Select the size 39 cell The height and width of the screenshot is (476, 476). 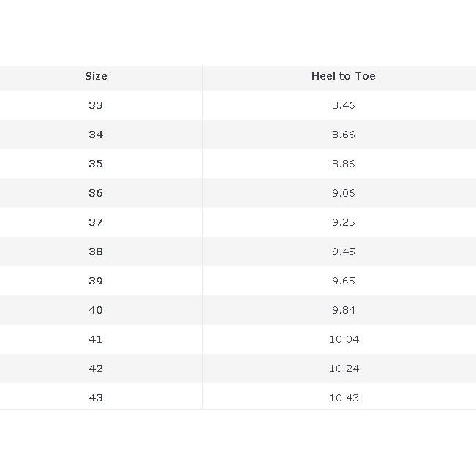(x=96, y=281)
